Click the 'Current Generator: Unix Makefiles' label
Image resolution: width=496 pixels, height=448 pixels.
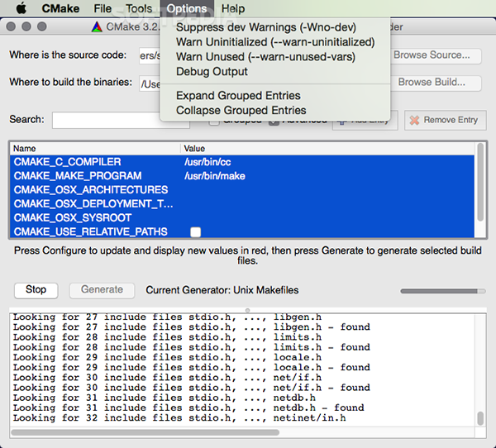pos(222,290)
